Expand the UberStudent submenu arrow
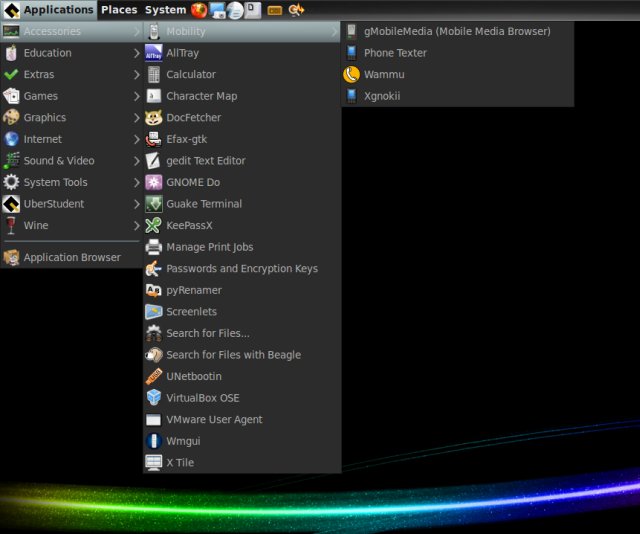The width and height of the screenshot is (640, 534). [x=136, y=204]
